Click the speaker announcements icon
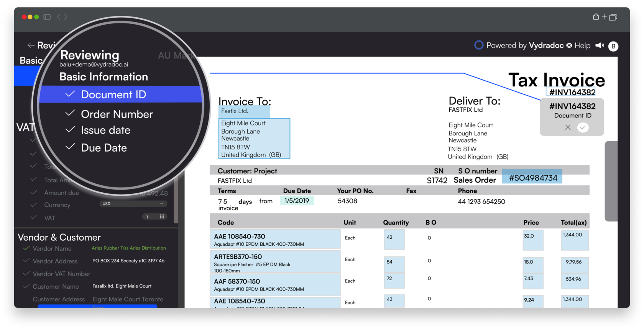Image resolution: width=644 pixels, height=329 pixels. coord(600,46)
